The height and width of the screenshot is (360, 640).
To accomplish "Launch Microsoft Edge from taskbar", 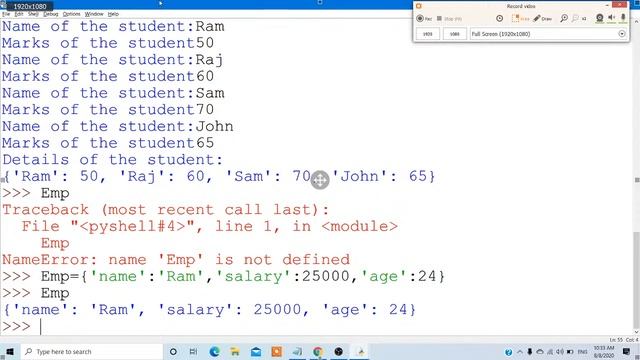I will (x=214, y=351).
